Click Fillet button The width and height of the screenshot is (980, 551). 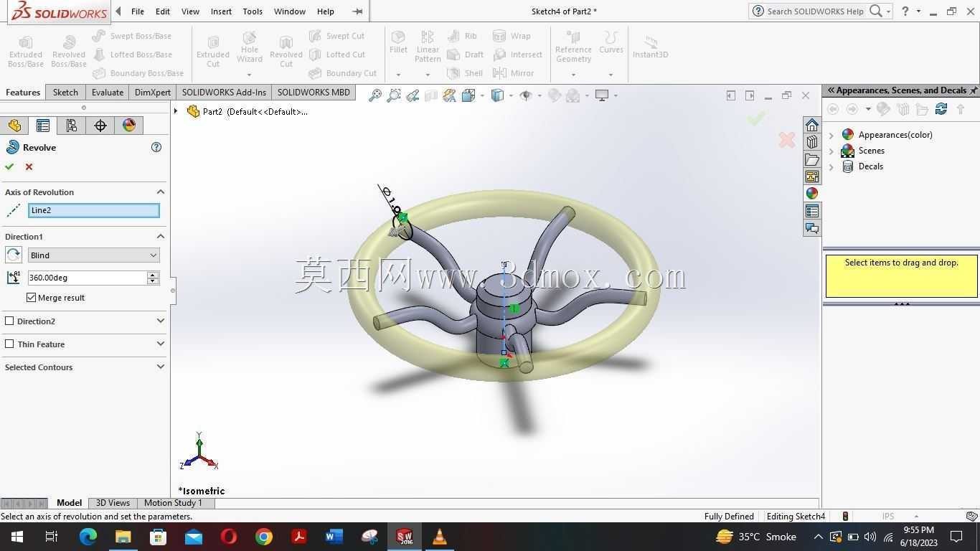tap(398, 43)
